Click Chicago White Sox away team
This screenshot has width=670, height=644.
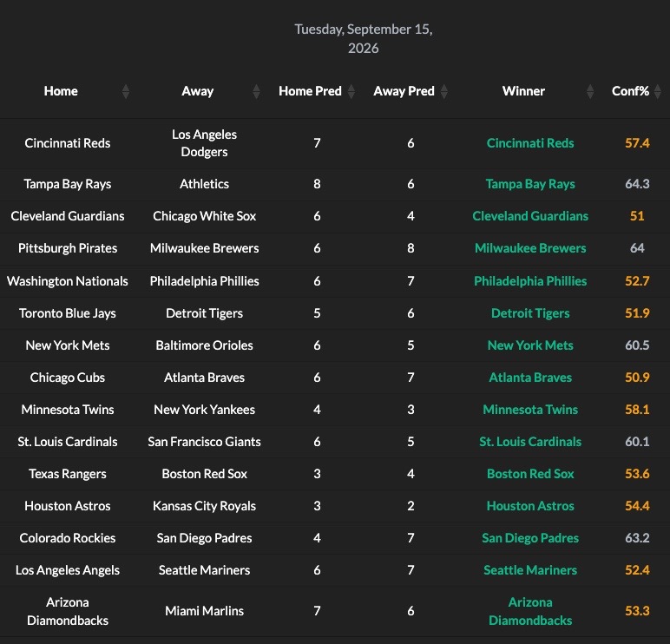204,216
